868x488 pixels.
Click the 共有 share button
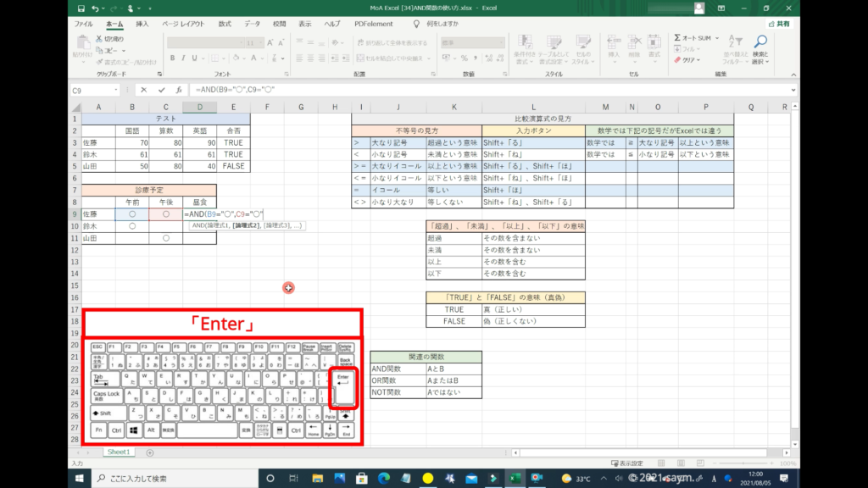click(x=778, y=24)
